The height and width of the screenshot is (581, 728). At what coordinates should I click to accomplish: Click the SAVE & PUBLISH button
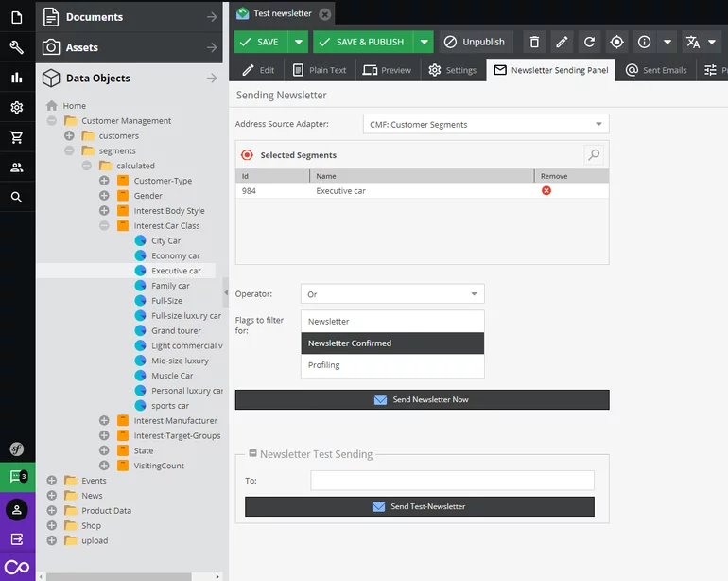[363, 42]
